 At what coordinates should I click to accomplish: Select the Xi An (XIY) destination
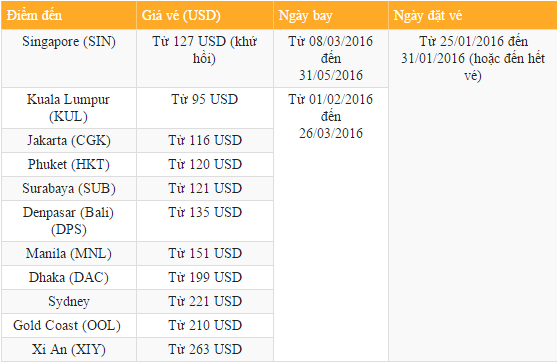click(x=69, y=349)
